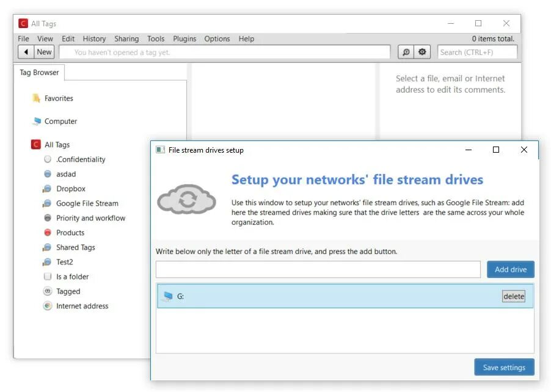Image resolution: width=551 pixels, height=392 pixels.
Task: Select the Tag Browser tab
Action: click(x=39, y=73)
